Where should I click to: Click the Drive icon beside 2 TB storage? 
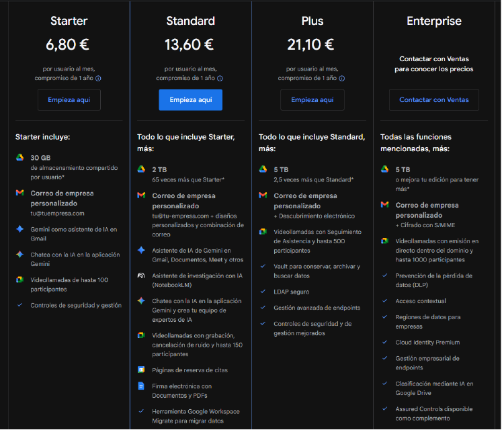pyautogui.click(x=141, y=169)
